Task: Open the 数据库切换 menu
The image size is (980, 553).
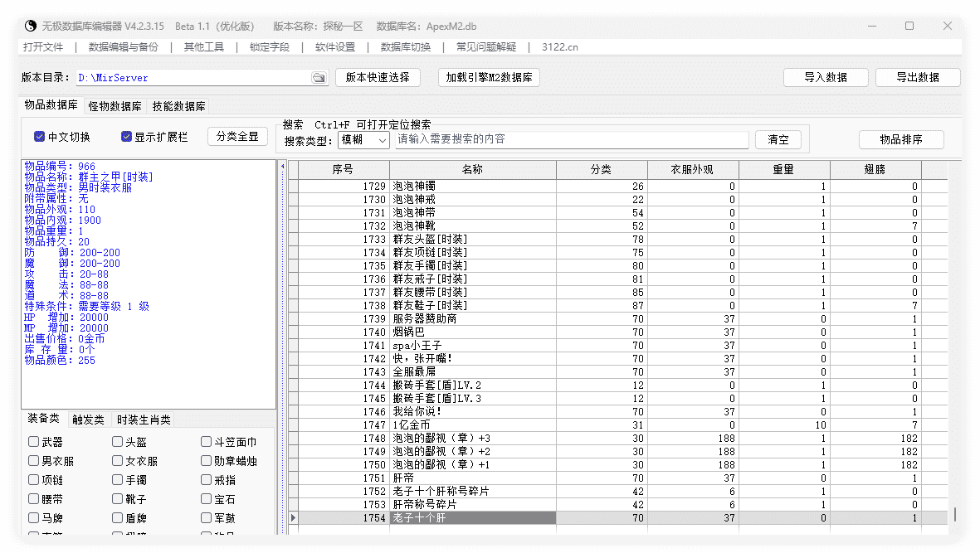Action: tap(405, 46)
